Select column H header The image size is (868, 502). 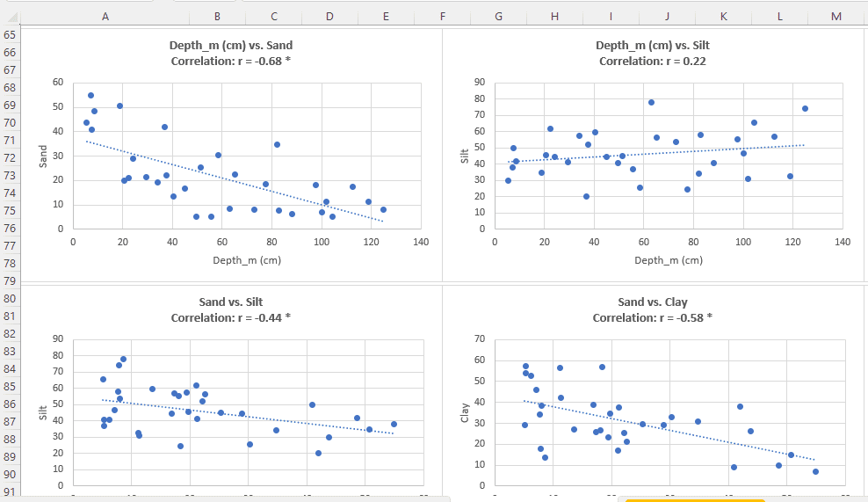[554, 17]
